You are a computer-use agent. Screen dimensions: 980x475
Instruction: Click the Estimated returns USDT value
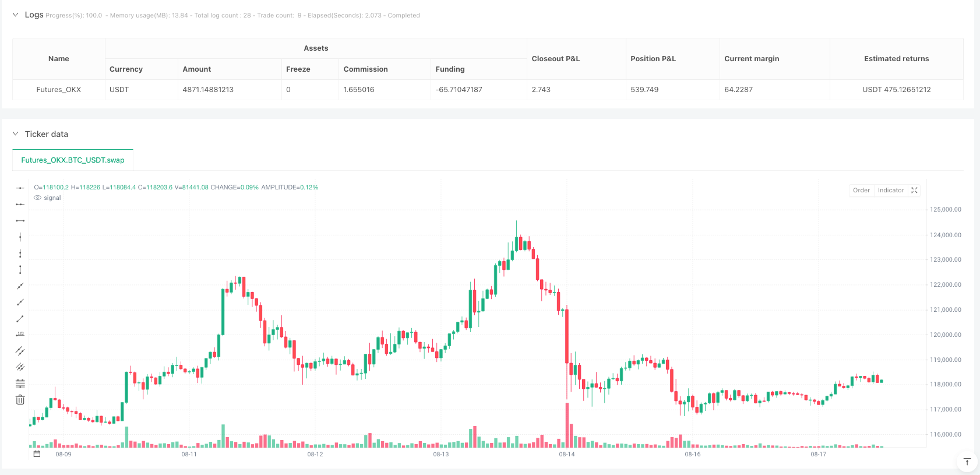896,90
